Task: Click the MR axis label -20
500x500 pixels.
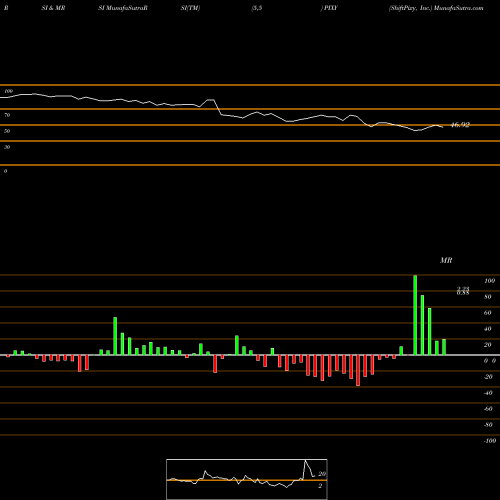Action: point(488,377)
